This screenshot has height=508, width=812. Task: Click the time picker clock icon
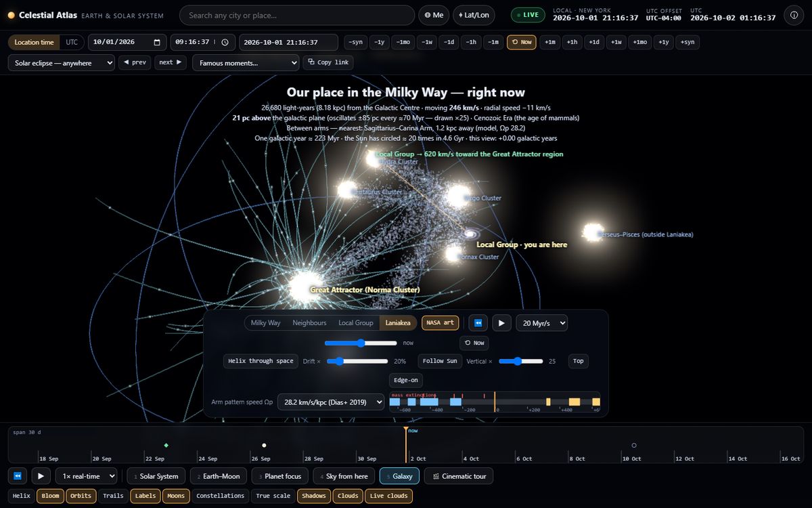(x=225, y=42)
